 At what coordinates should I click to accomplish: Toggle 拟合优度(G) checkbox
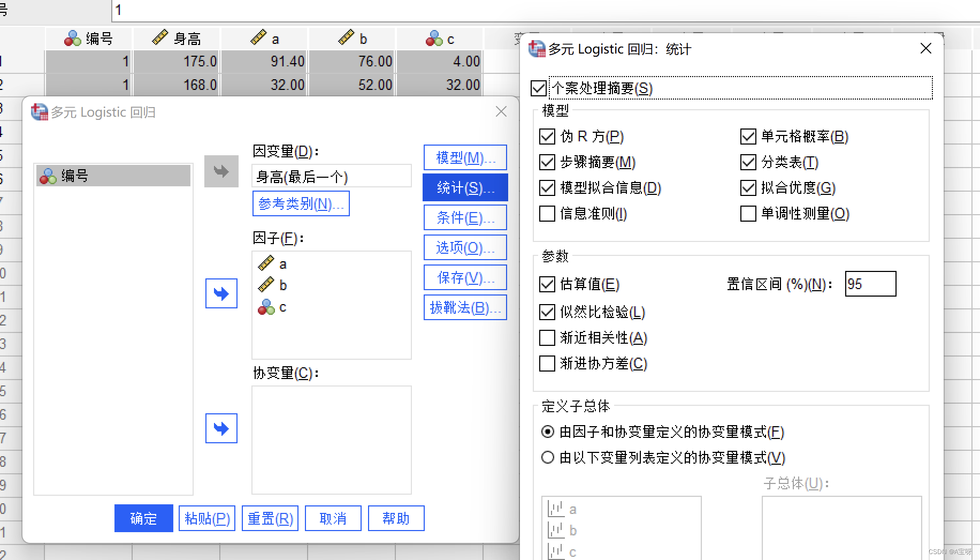[748, 188]
